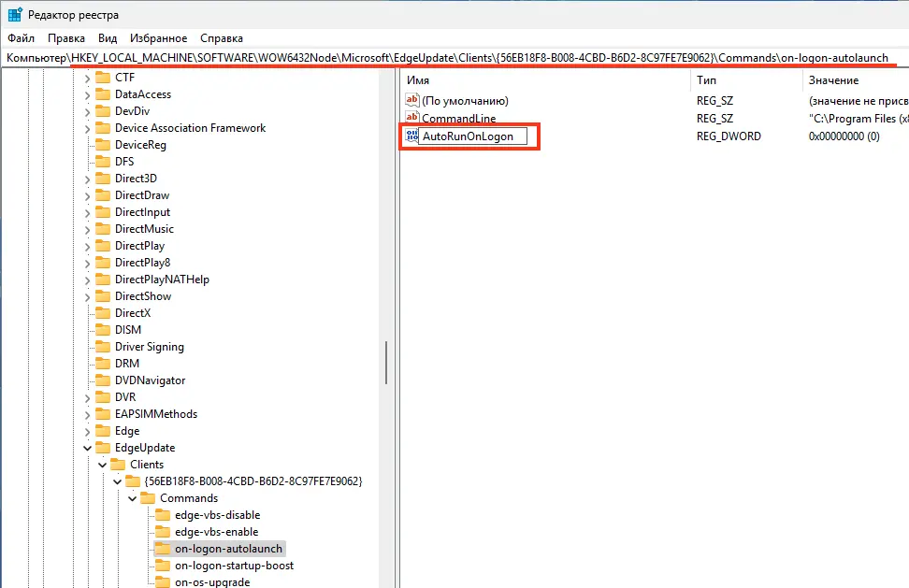909x588 pixels.
Task: Expand the DirectPlay key
Action: coord(88,246)
